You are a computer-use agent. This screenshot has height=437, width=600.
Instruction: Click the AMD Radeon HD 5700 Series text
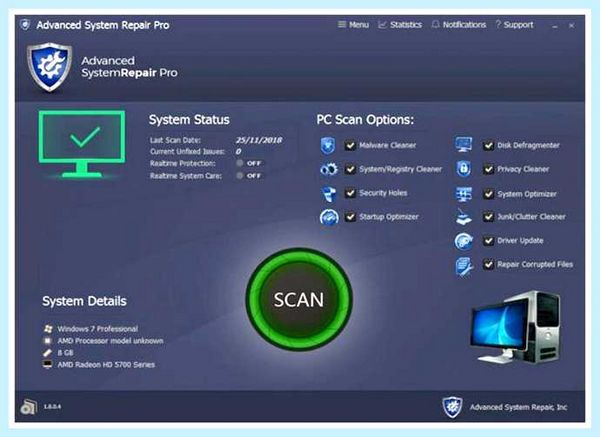pos(106,365)
